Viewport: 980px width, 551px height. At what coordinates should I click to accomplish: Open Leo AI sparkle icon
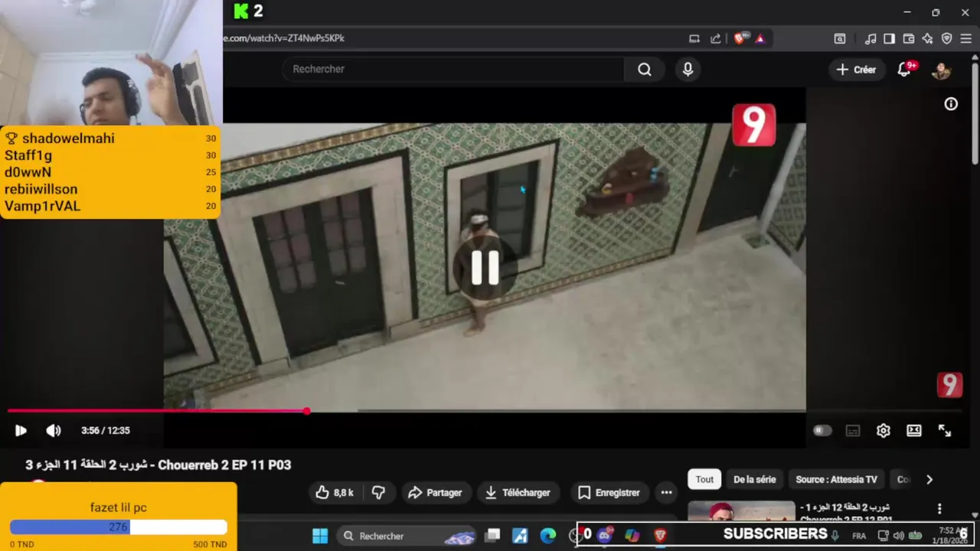coord(928,38)
